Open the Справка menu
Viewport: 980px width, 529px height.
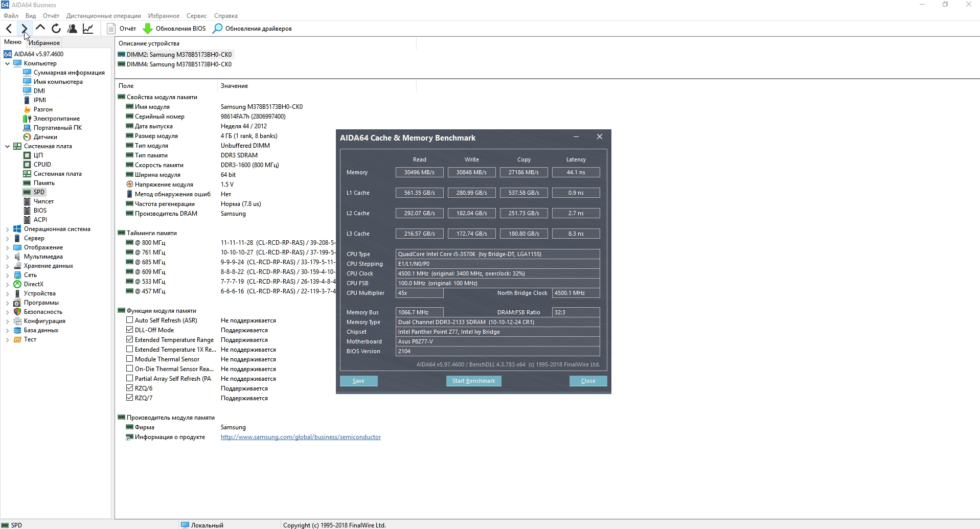(226, 16)
